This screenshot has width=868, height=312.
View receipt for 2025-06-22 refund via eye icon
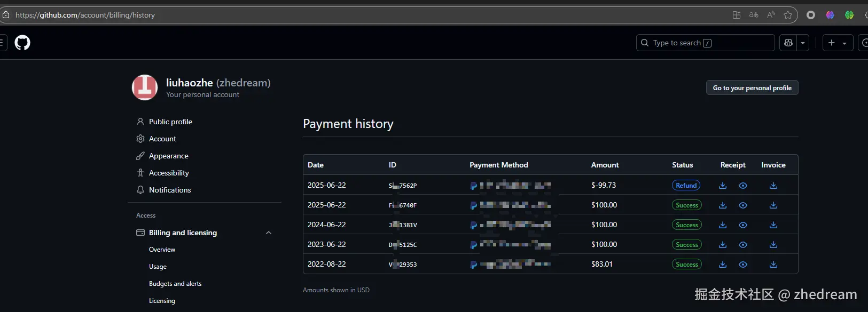(742, 186)
